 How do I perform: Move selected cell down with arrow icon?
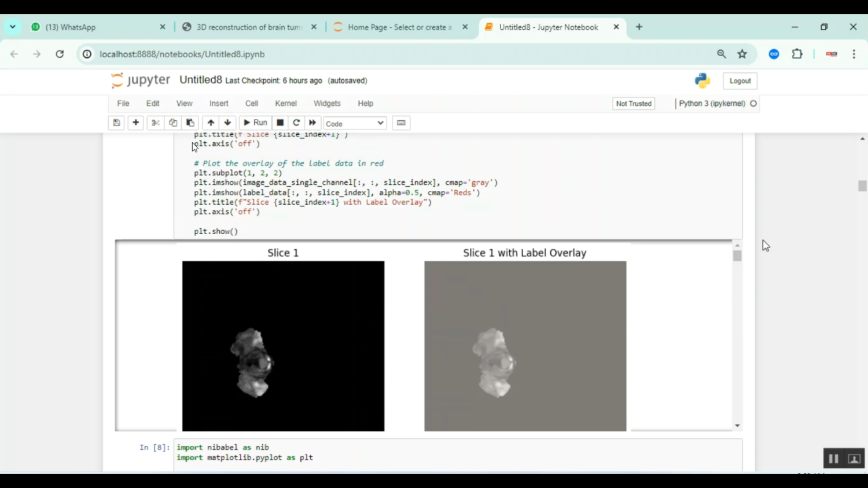click(x=227, y=123)
